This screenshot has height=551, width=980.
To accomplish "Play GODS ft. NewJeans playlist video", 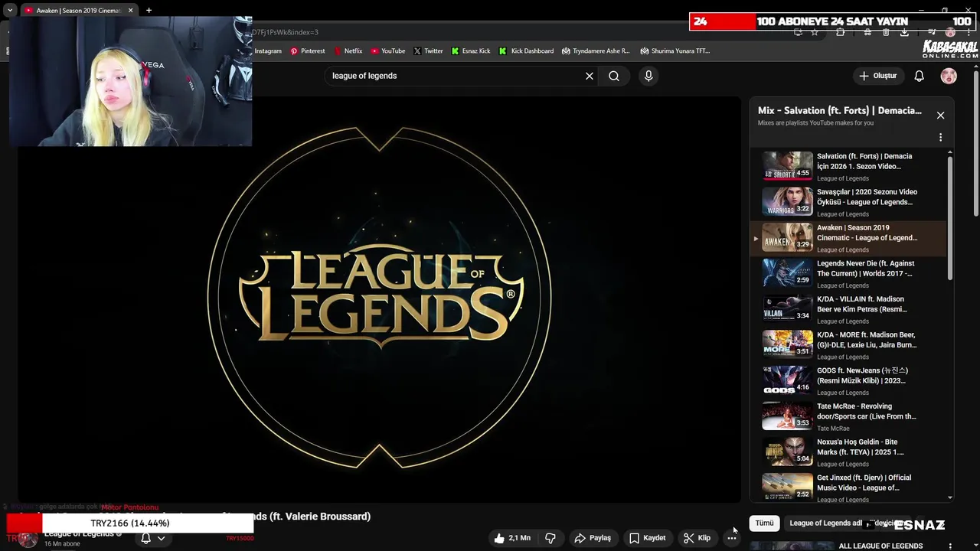I will point(850,380).
